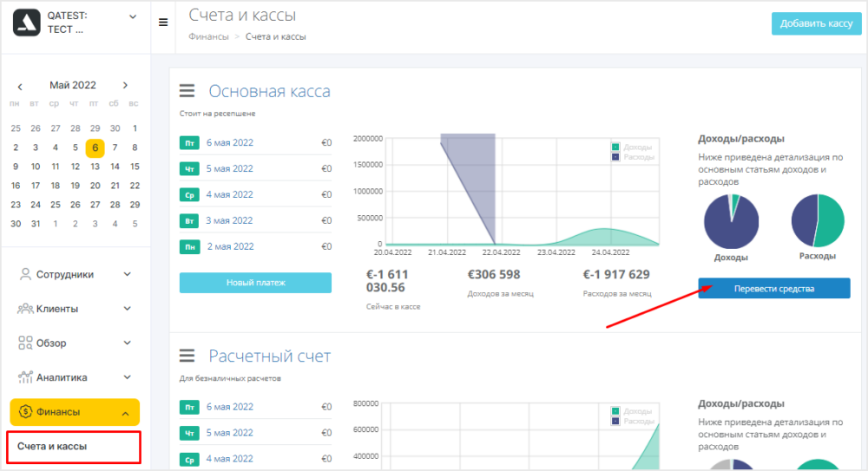Go to previous month in calendar

coord(20,87)
